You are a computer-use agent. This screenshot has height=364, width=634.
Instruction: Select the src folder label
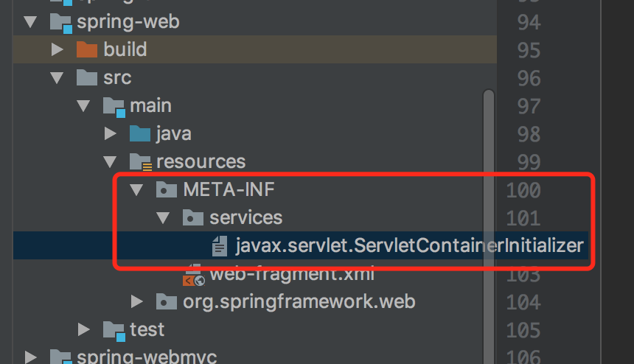pos(116,78)
